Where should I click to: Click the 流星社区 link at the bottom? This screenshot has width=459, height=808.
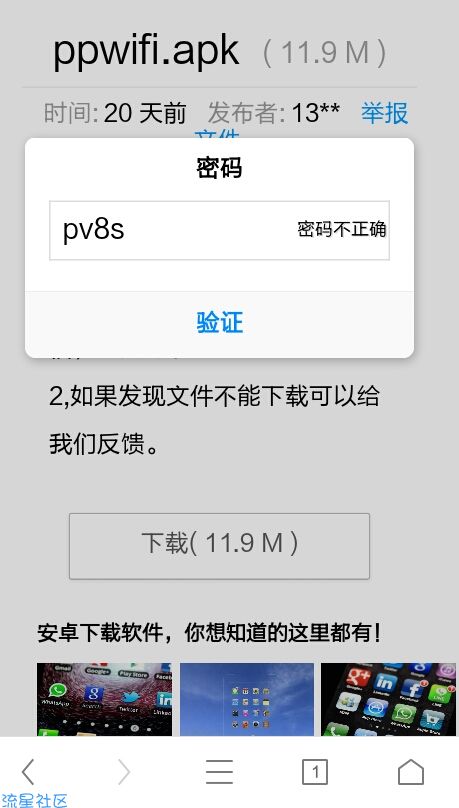pos(34,801)
